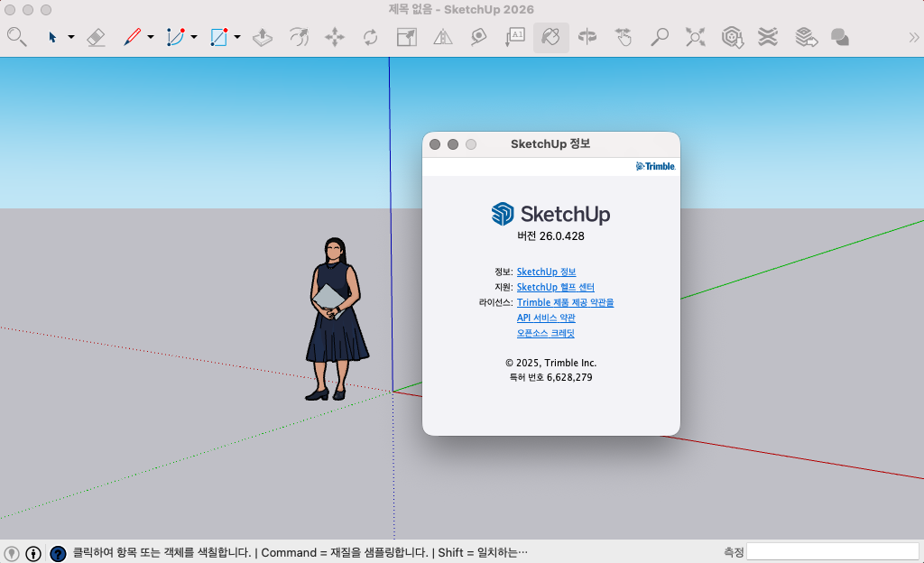Select the Rotate tool
Viewport: 924px width, 563px height.
[370, 37]
